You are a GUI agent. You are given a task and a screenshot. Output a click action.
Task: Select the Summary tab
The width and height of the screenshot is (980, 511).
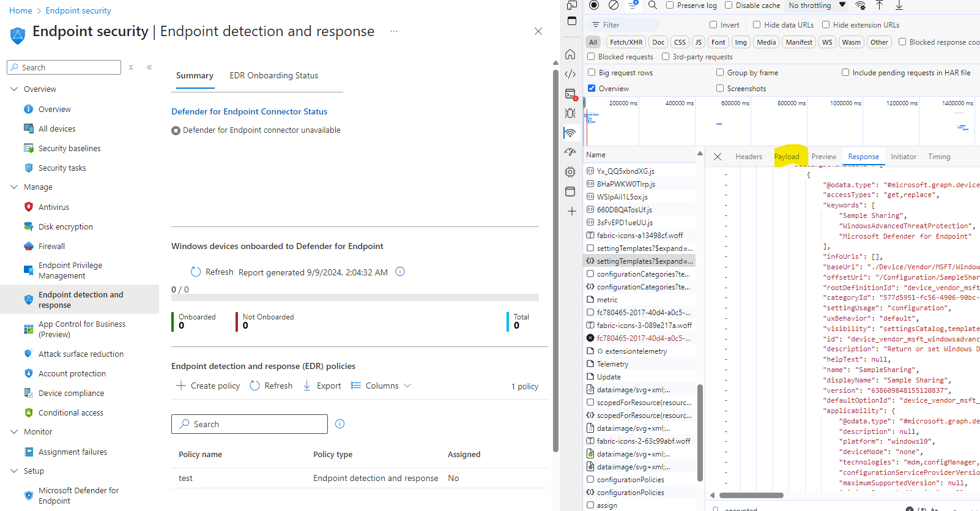point(195,75)
